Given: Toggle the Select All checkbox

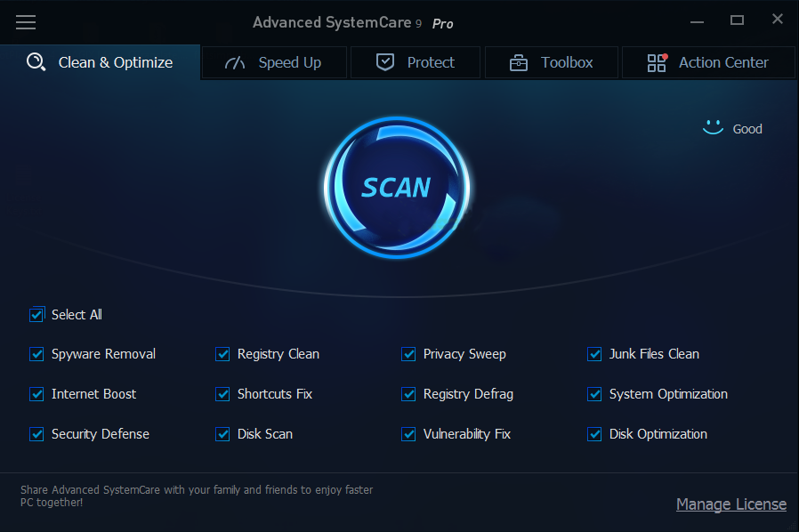Looking at the screenshot, I should pyautogui.click(x=37, y=314).
